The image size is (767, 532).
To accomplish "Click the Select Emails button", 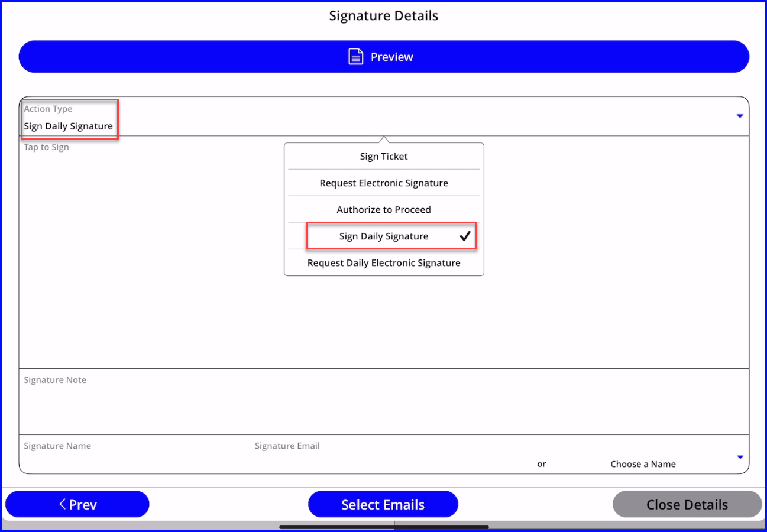I will 383,504.
